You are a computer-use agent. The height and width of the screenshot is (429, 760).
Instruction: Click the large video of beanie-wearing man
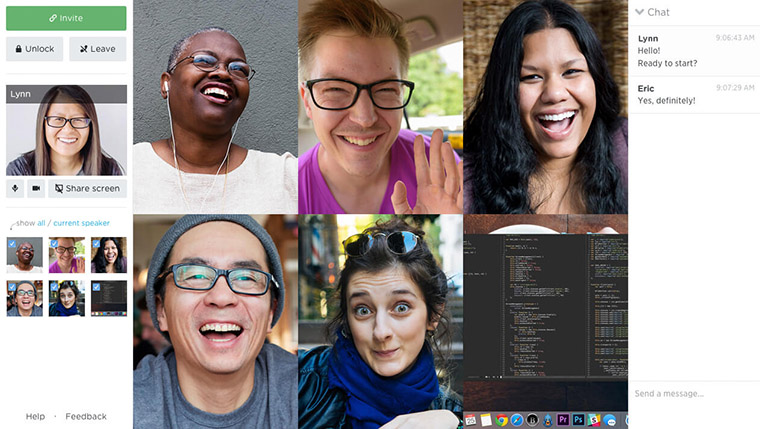tap(216, 322)
